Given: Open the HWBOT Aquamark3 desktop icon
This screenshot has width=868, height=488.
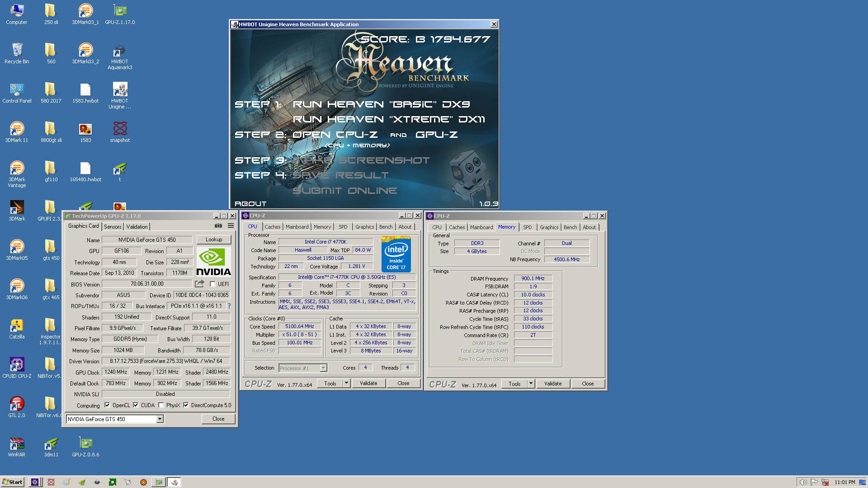Looking at the screenshot, I should (120, 56).
